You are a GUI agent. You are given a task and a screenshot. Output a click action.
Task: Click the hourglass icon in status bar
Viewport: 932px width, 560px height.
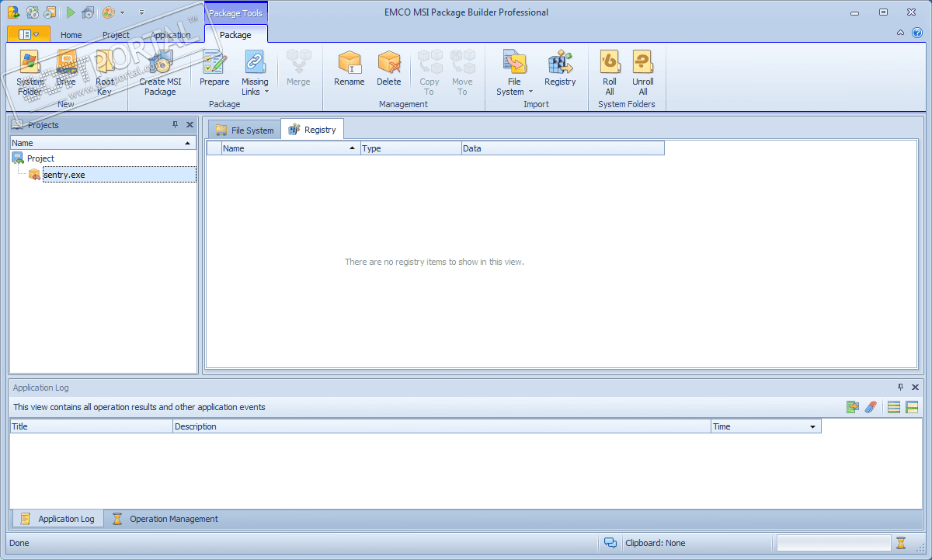click(x=901, y=543)
